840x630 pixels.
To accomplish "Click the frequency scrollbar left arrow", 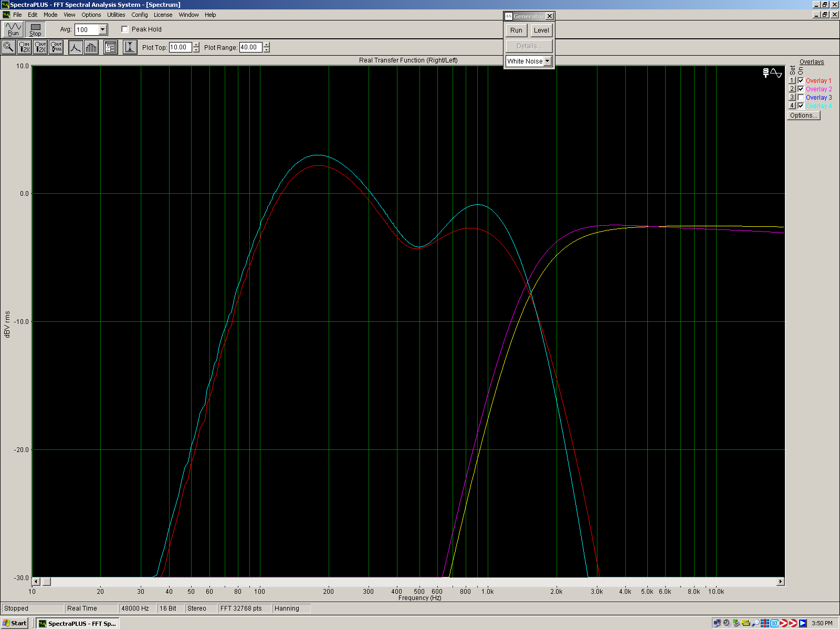I will [x=36, y=581].
